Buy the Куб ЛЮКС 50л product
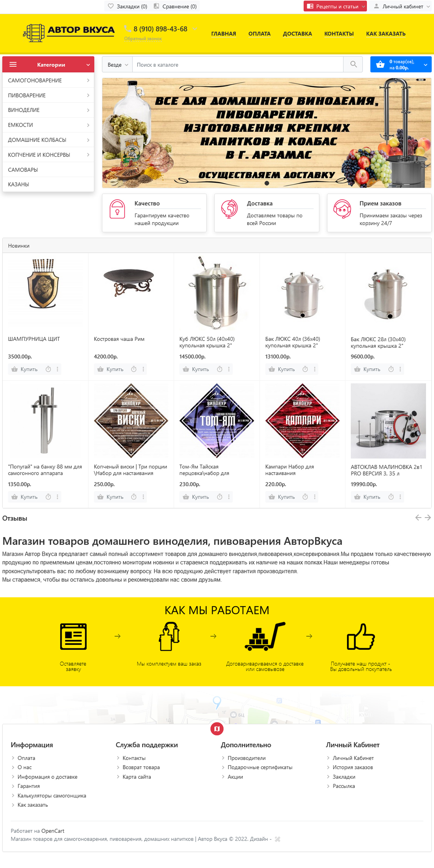This screenshot has height=868, width=434. point(196,369)
